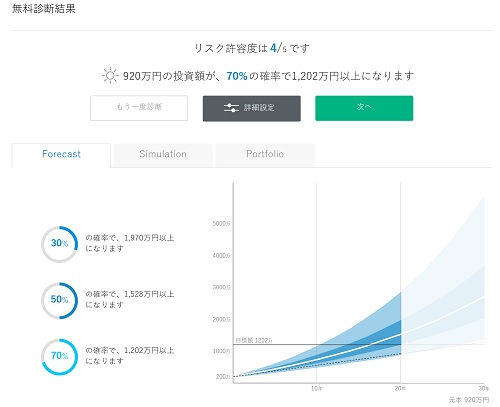Viewport: 500px width, 407px height.
Task: Click the 70% probability ring
Action: tap(59, 357)
